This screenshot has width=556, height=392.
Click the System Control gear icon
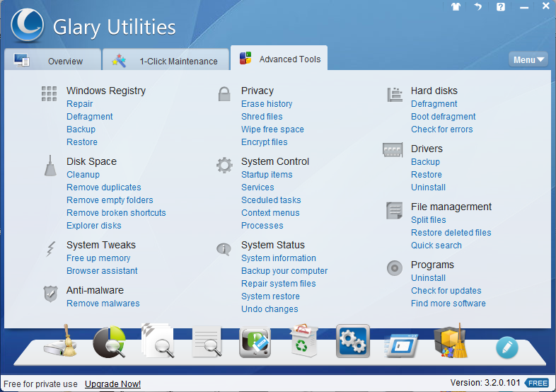[x=224, y=166]
